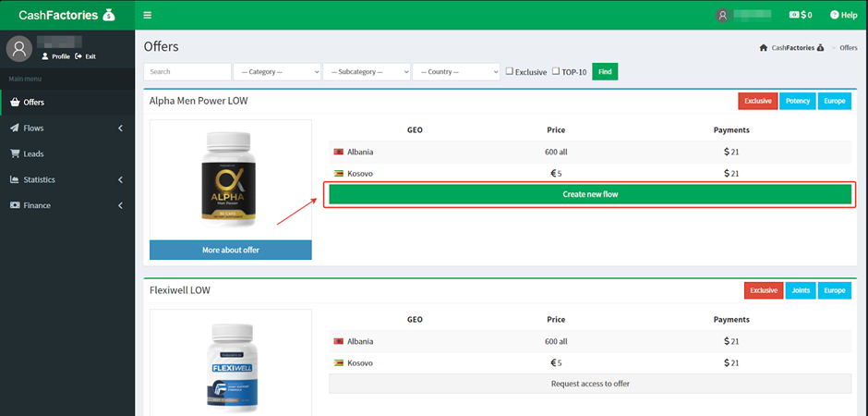Click the Leads shopping cart icon
The image size is (868, 416).
pyautogui.click(x=15, y=154)
